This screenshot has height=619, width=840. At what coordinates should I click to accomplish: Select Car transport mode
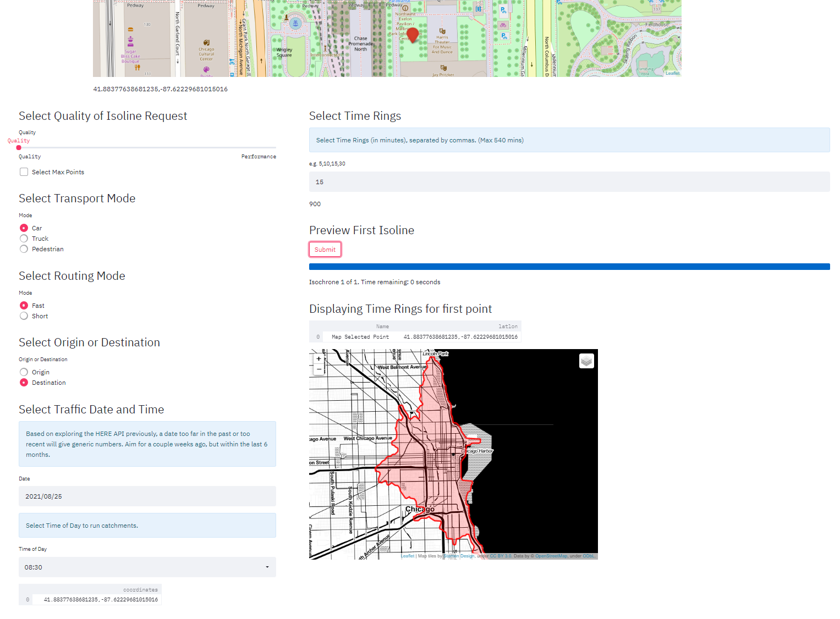click(24, 228)
